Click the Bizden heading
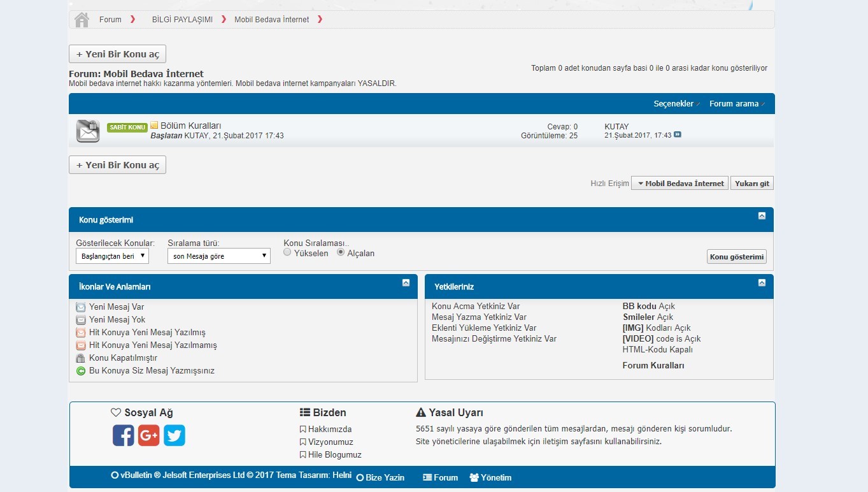868x492 pixels. (x=323, y=413)
